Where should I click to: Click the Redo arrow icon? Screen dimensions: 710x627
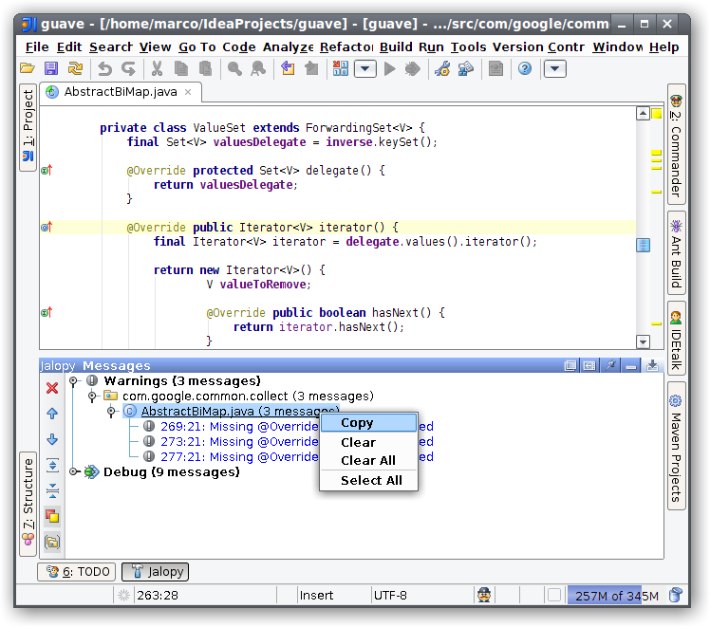[x=129, y=69]
